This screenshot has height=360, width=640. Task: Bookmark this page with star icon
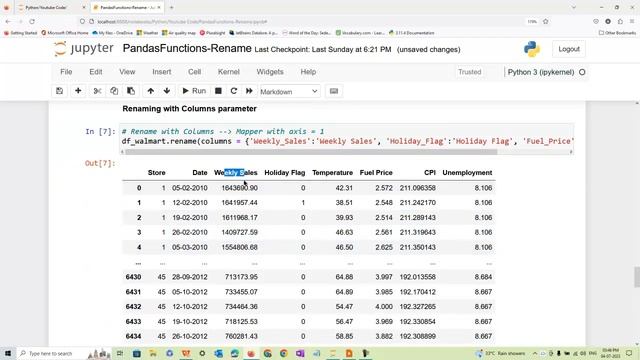point(545,21)
